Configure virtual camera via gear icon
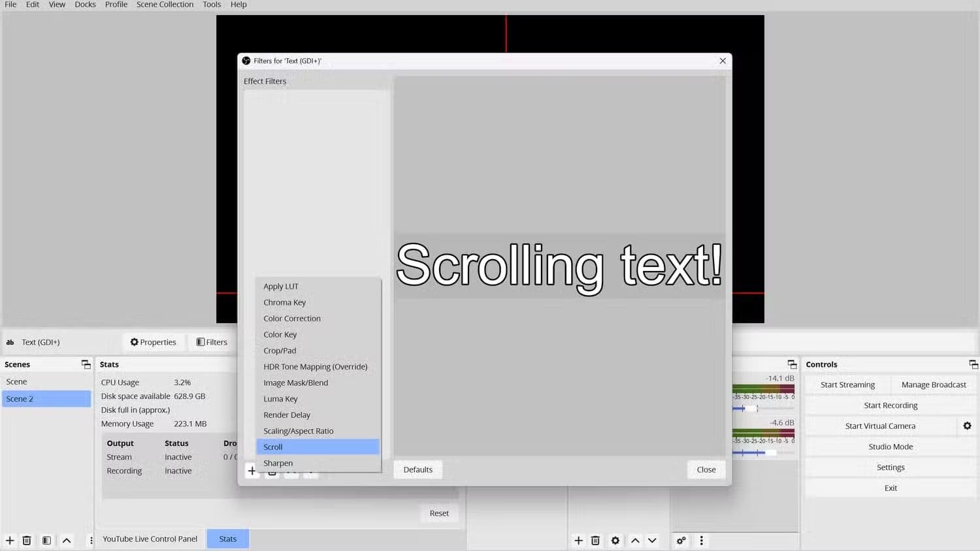 tap(967, 426)
